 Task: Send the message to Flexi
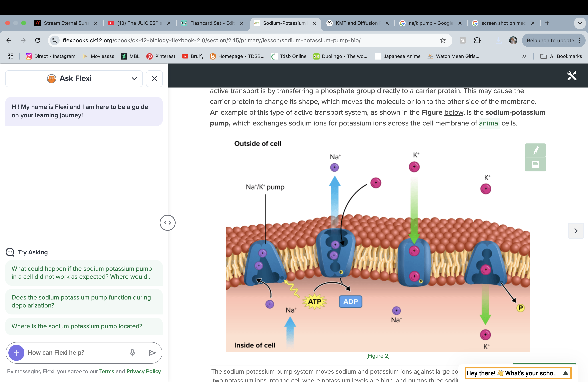click(x=152, y=353)
